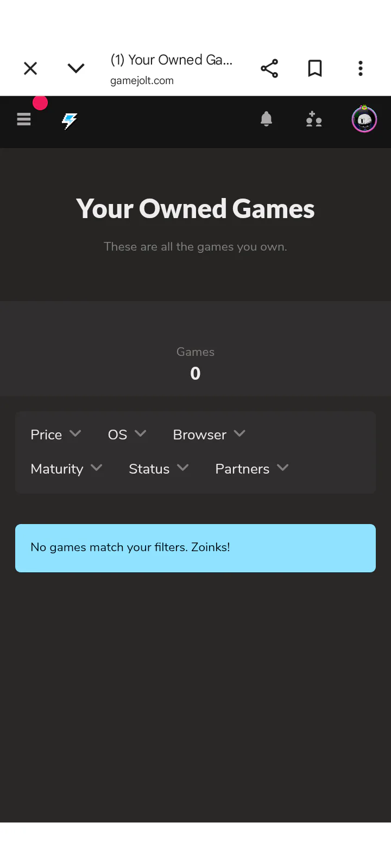Minimize the tab with down chevron
Screen dimensions: 391x868
click(76, 69)
